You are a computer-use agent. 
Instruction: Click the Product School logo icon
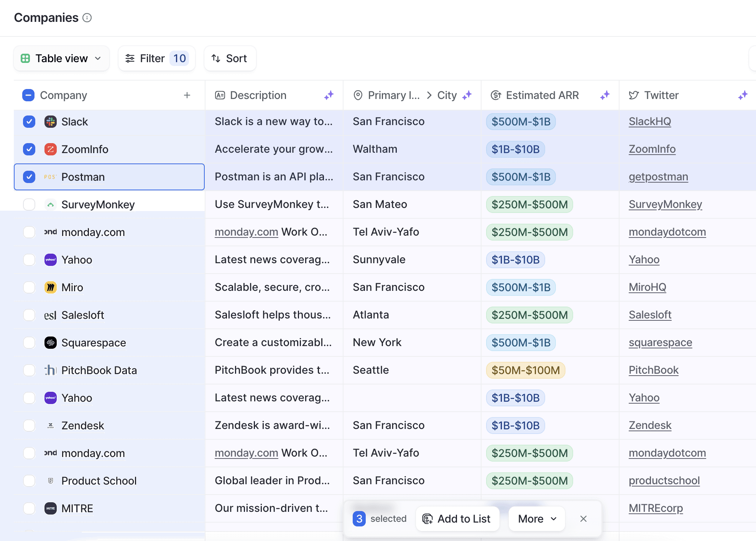51,481
